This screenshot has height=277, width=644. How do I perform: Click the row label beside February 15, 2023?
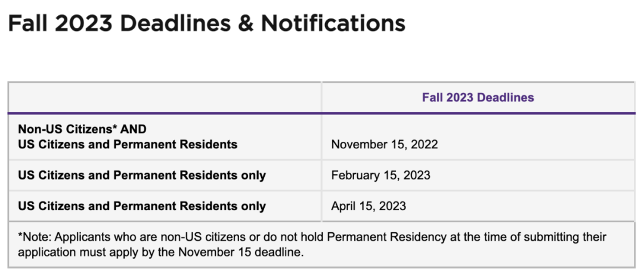coord(142,175)
